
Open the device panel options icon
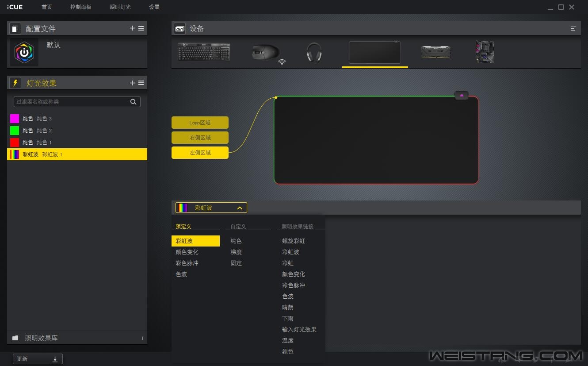point(573,28)
